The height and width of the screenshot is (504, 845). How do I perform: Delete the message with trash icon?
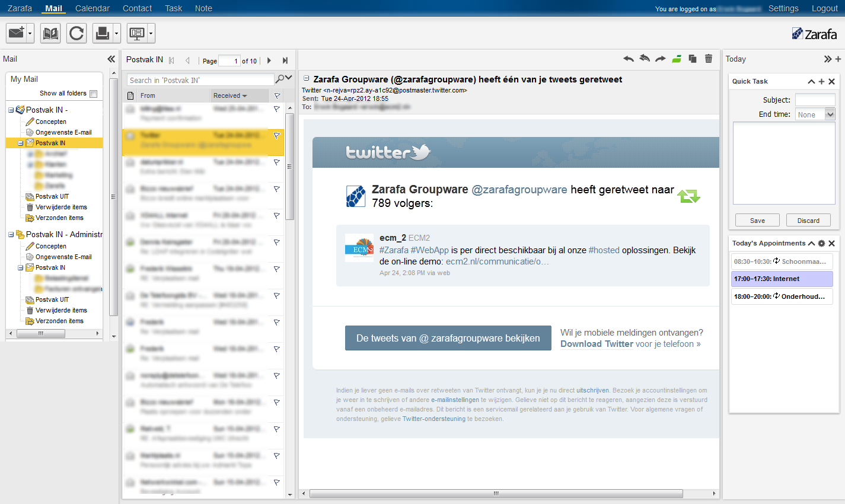coord(709,59)
